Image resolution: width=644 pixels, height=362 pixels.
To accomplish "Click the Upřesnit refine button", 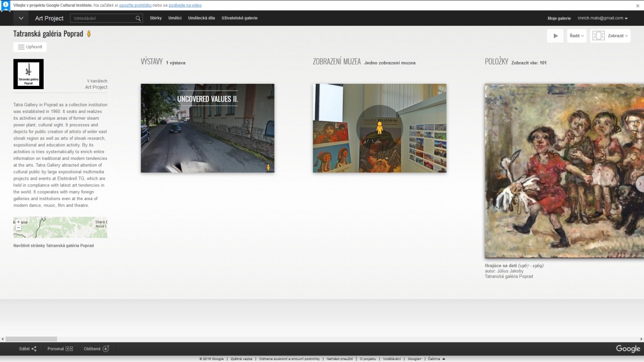I will coord(30,47).
